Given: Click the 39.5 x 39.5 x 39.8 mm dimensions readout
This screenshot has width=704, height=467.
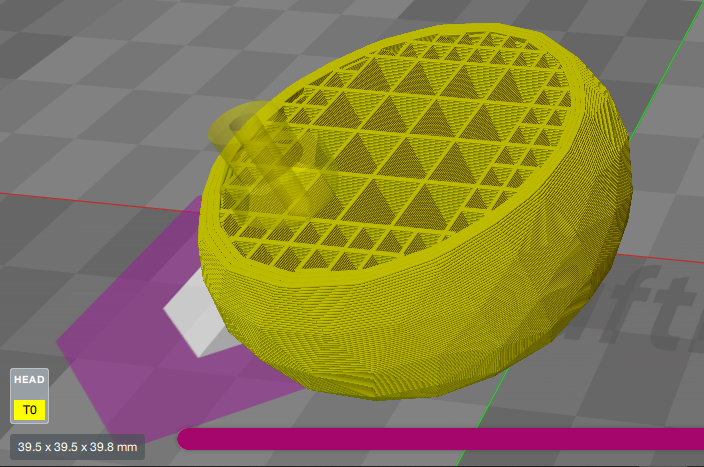Looking at the screenshot, I should [x=77, y=447].
